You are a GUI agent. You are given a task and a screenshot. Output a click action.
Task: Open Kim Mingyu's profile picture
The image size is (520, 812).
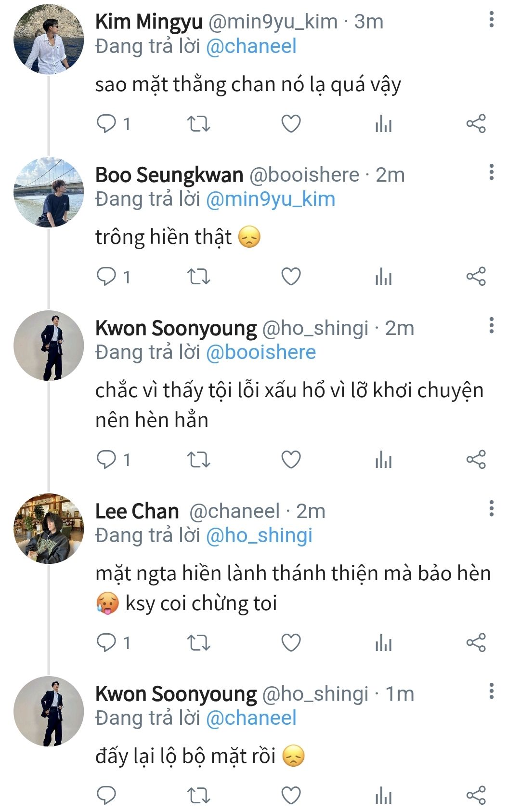(49, 40)
